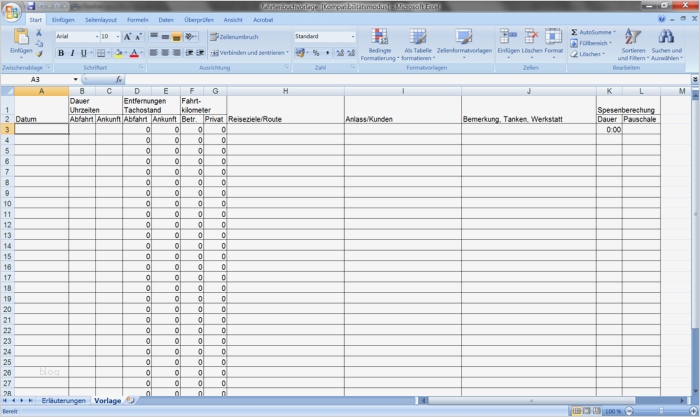Viewport: 700px width, 417px height.
Task: Copy selection with the copy icon
Action: point(39,43)
